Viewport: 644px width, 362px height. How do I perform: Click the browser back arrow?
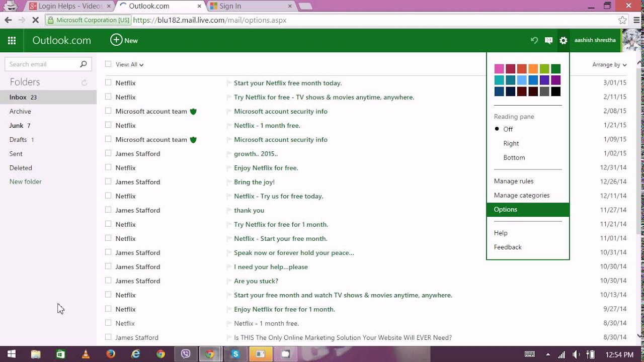8,20
